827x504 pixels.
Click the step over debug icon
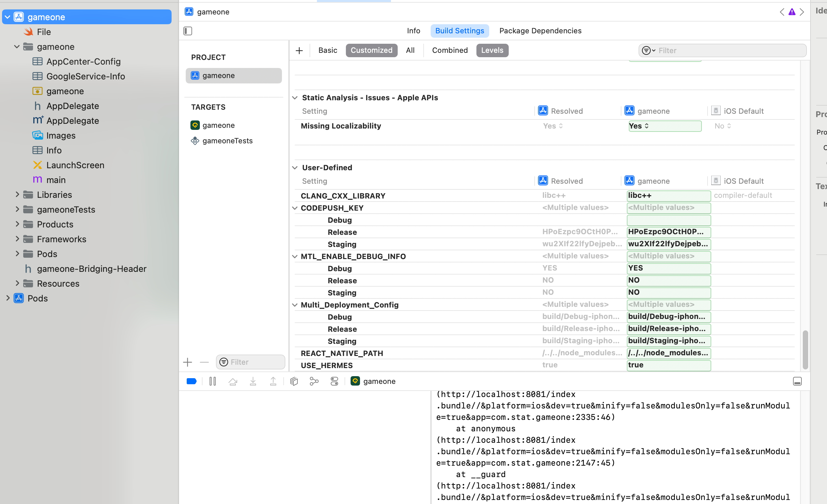pyautogui.click(x=233, y=381)
